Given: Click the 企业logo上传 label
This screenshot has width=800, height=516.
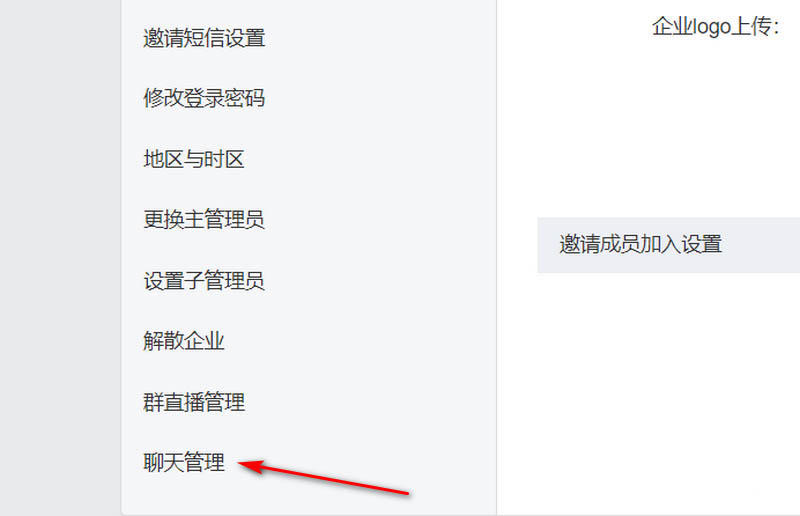Looking at the screenshot, I should click(715, 27).
